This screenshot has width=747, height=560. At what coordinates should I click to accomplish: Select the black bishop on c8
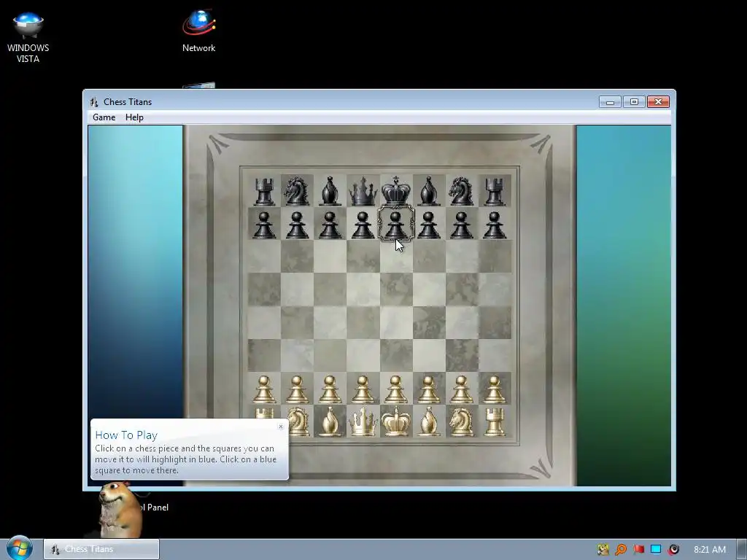click(330, 191)
